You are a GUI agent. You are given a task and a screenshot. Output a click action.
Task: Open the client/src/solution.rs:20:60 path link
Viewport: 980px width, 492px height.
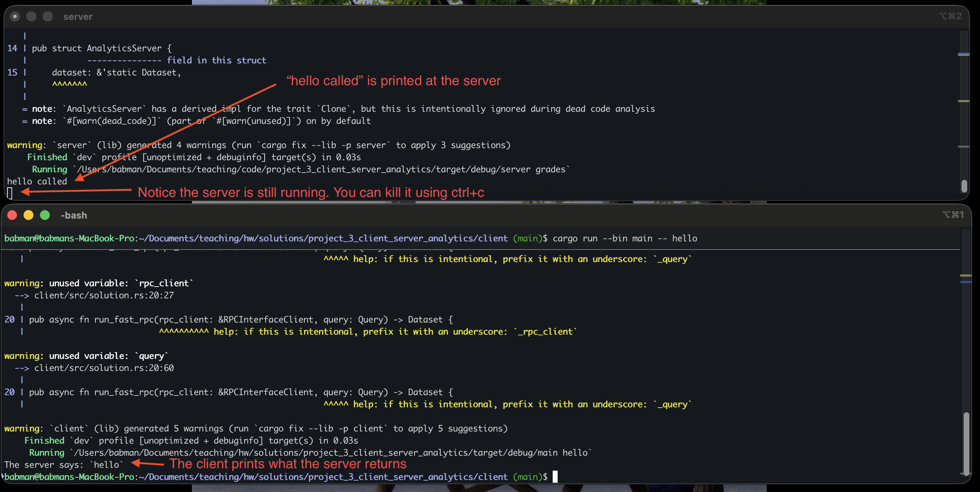coord(104,368)
